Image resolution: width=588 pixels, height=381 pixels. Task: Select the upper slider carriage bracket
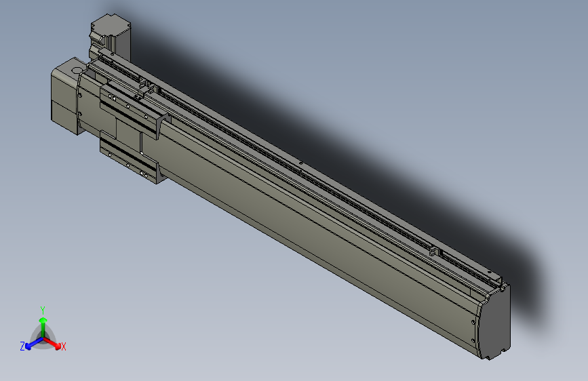coord(132,111)
